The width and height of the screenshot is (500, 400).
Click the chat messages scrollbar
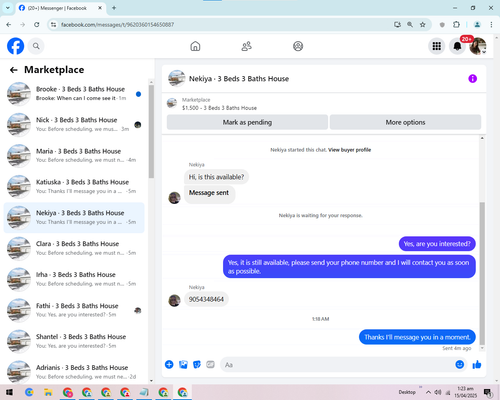[x=482, y=273]
